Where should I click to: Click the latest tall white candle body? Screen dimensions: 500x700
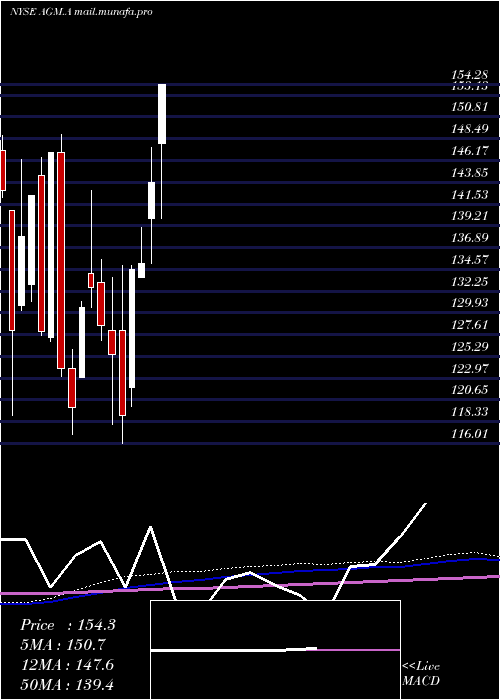[162, 114]
